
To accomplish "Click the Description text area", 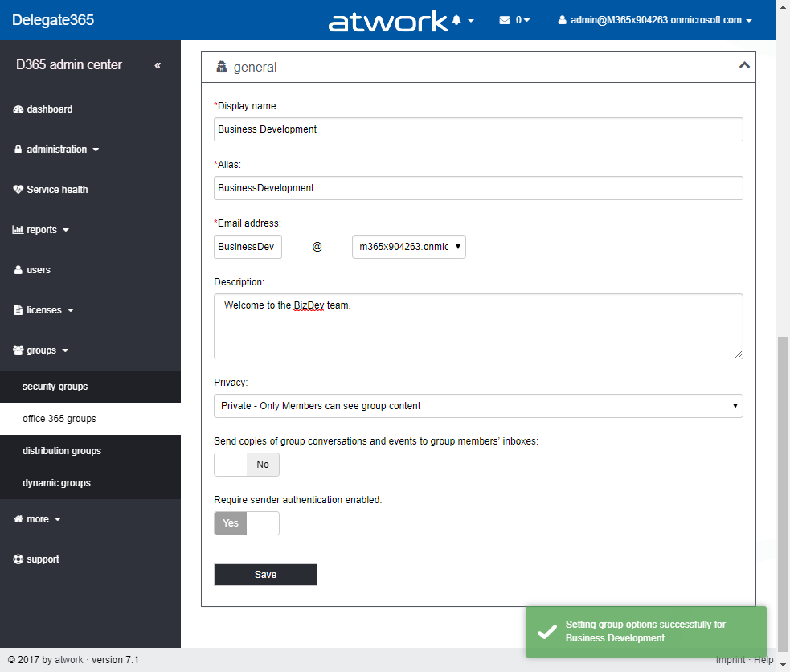I will 478,326.
